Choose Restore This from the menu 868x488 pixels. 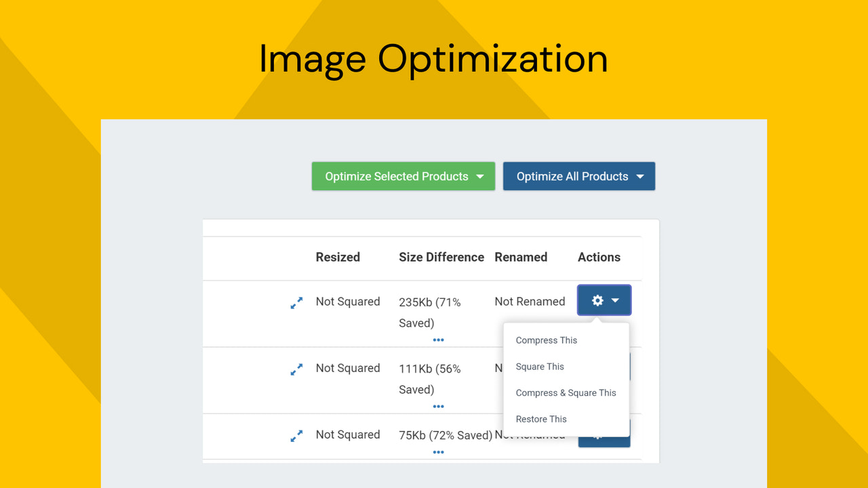coord(541,419)
